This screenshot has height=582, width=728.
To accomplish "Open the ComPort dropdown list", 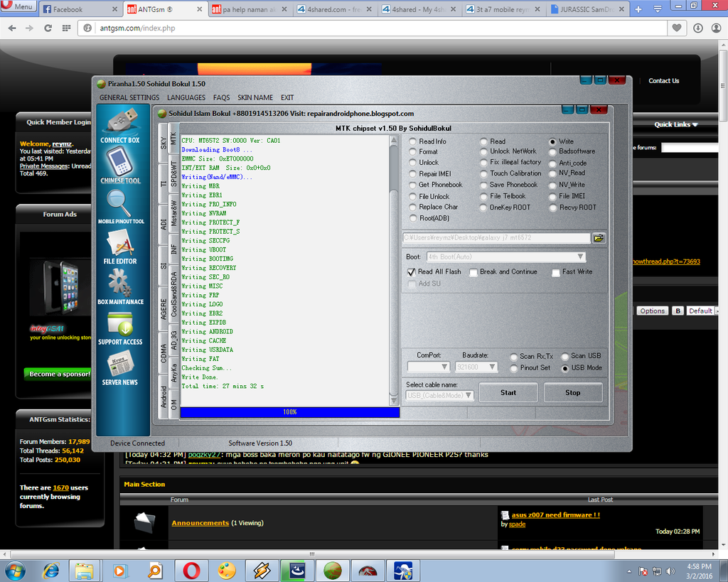I will click(x=444, y=367).
